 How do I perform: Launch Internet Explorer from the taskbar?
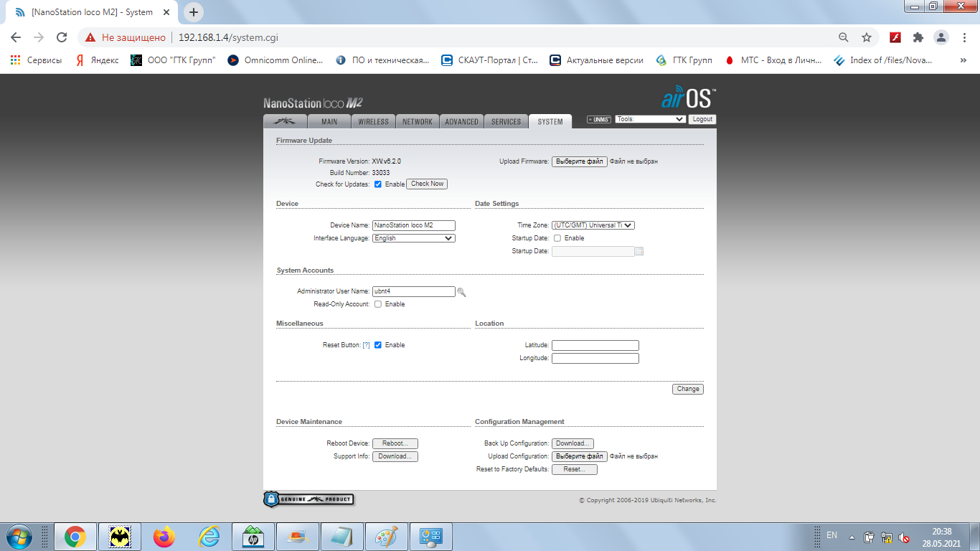(209, 537)
